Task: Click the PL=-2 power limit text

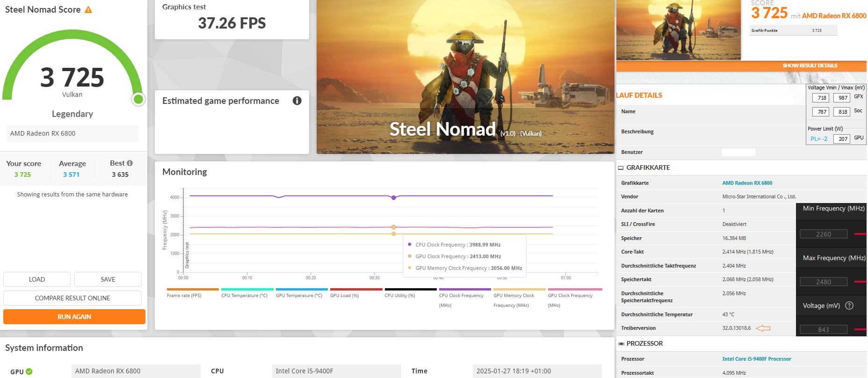Action: click(819, 139)
